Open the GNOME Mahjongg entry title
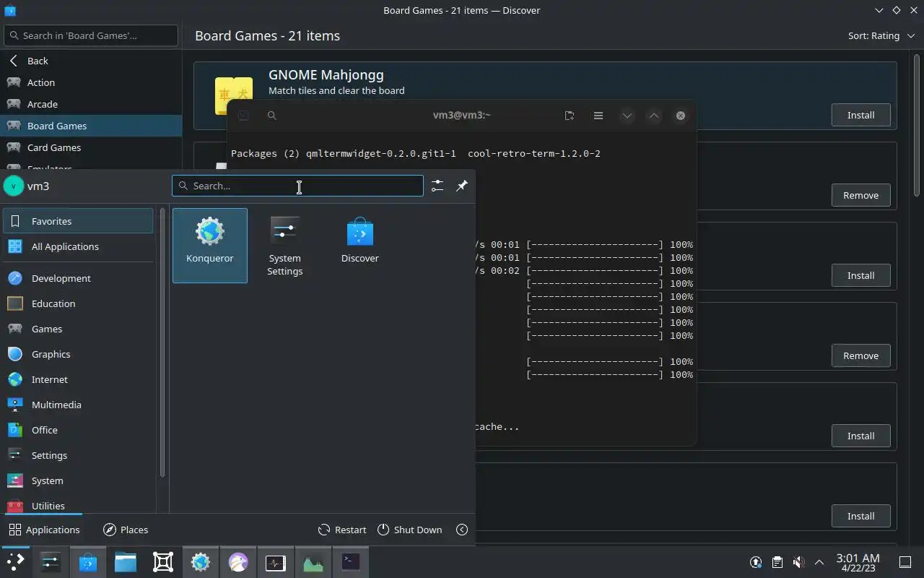The width and height of the screenshot is (924, 578). pyautogui.click(x=326, y=74)
